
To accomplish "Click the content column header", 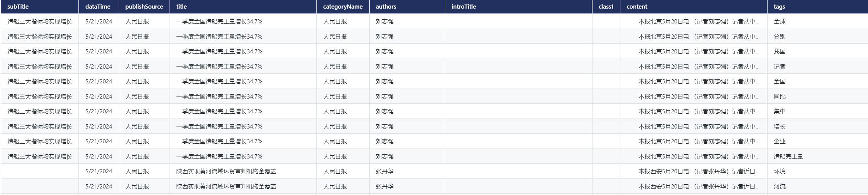I will point(637,7).
